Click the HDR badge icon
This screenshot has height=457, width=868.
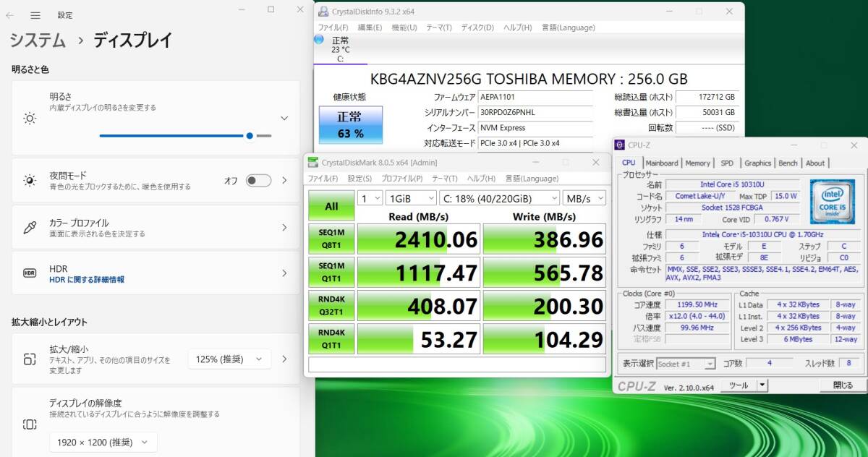(x=30, y=273)
